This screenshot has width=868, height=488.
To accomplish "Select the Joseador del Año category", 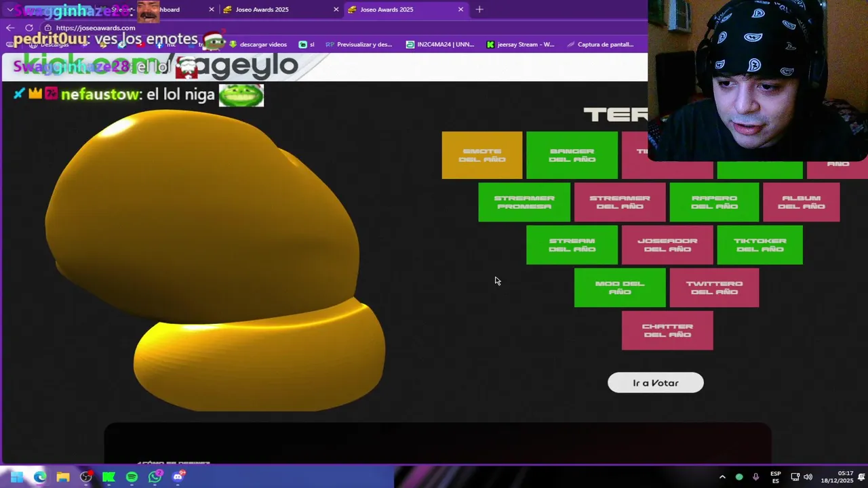I will [x=667, y=245].
